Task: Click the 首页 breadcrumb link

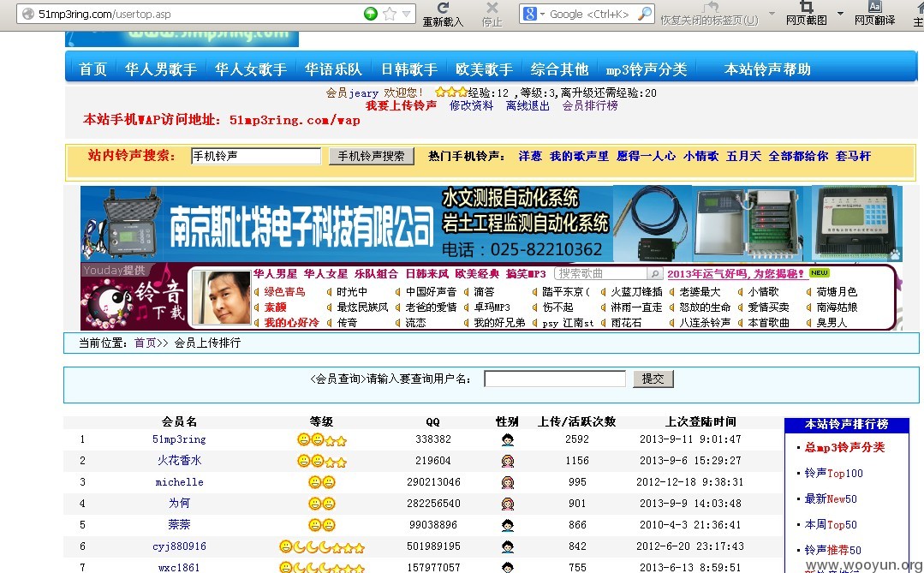Action: point(146,343)
